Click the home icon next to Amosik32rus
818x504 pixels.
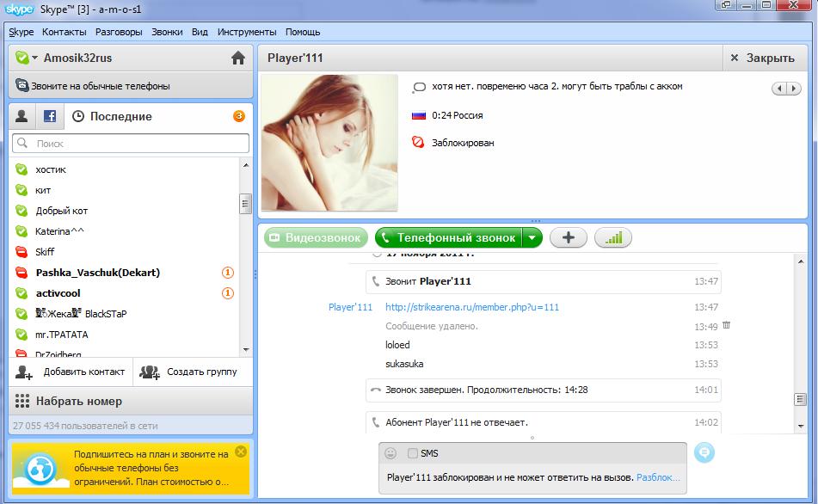point(238,58)
